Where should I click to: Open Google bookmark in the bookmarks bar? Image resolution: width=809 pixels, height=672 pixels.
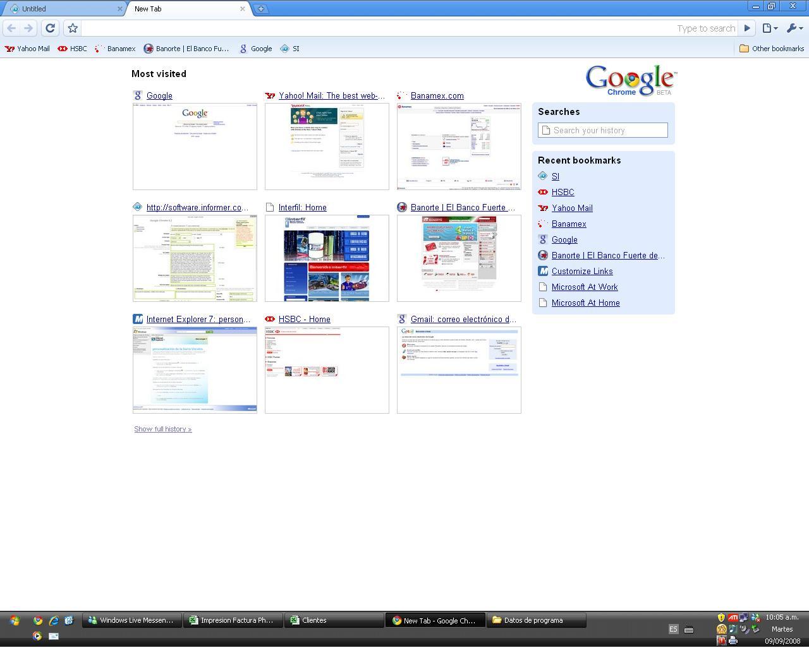pos(255,49)
